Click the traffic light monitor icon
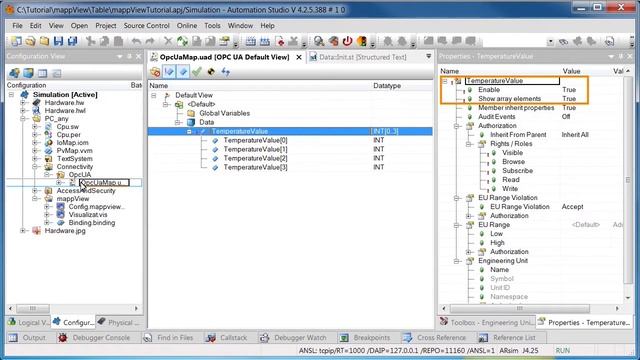This screenshot has height=360, width=640. coord(362,41)
